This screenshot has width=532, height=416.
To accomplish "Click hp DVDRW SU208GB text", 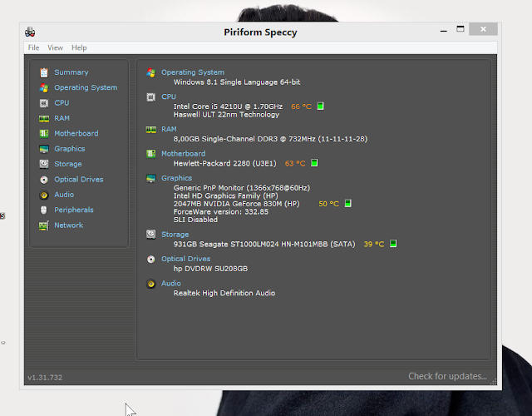I will click(210, 269).
